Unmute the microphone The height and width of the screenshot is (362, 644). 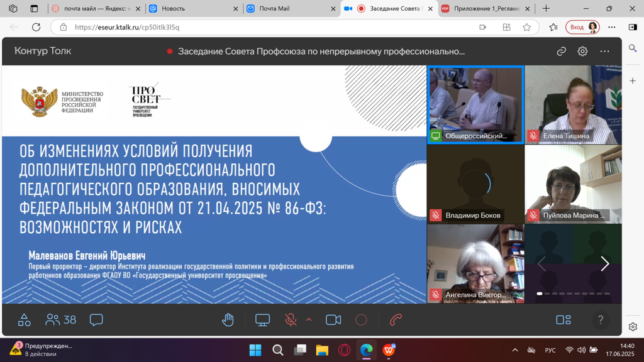pos(291,320)
